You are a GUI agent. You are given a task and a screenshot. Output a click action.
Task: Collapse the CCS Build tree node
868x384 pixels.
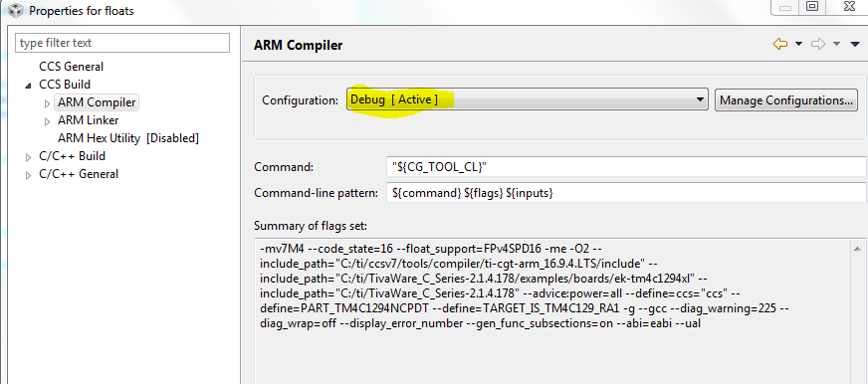coord(28,86)
